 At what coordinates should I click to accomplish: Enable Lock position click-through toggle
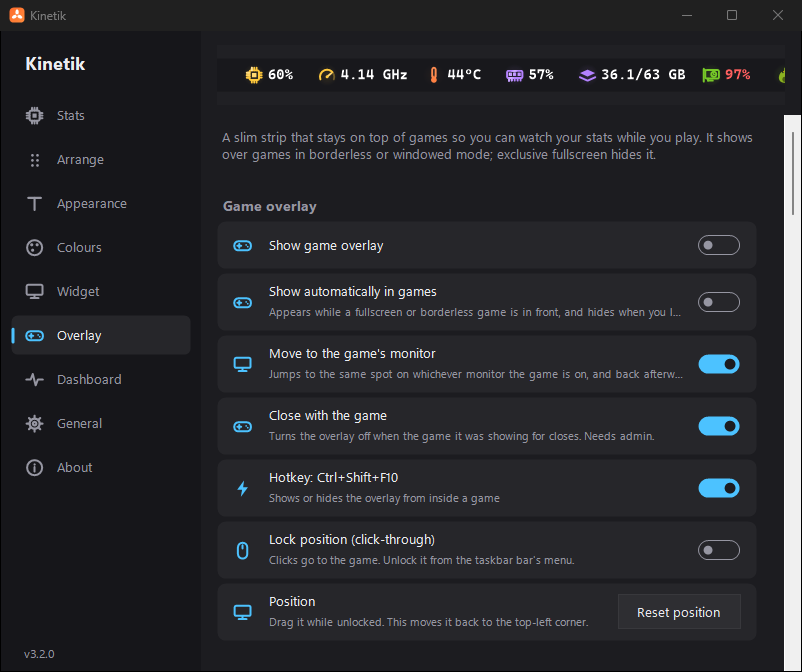(719, 550)
